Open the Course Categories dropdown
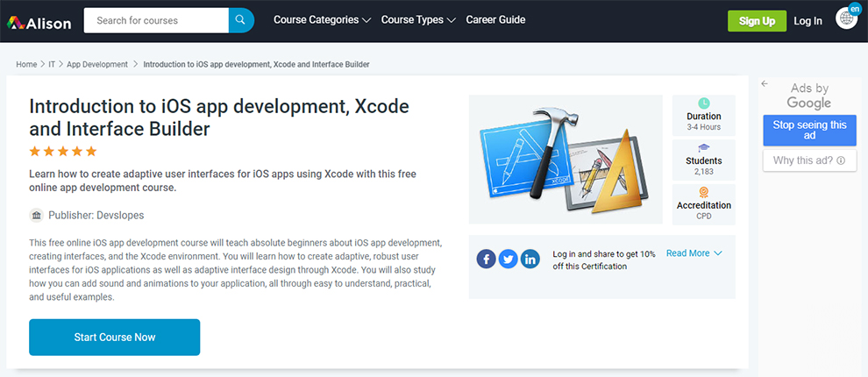Screen dimensions: 868x377 [x=322, y=20]
